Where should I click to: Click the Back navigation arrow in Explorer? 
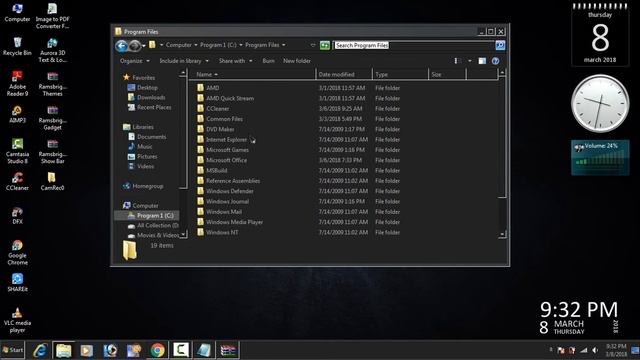point(121,46)
